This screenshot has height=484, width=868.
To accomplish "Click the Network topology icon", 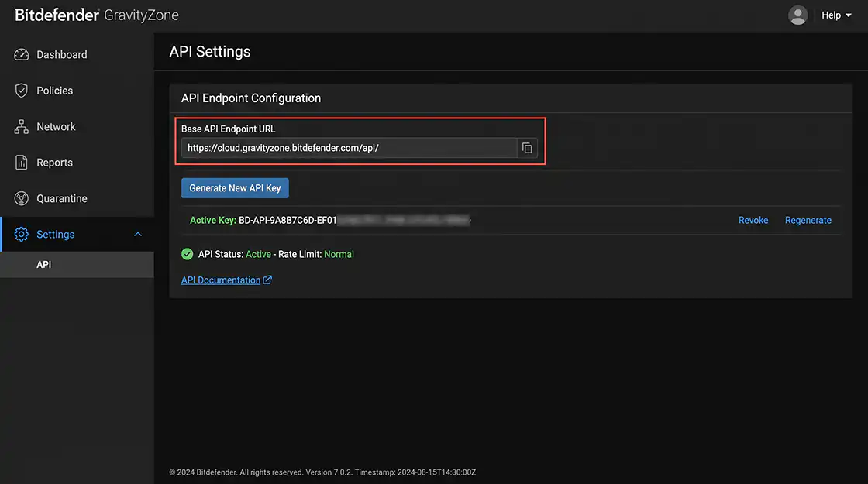I will click(x=21, y=127).
